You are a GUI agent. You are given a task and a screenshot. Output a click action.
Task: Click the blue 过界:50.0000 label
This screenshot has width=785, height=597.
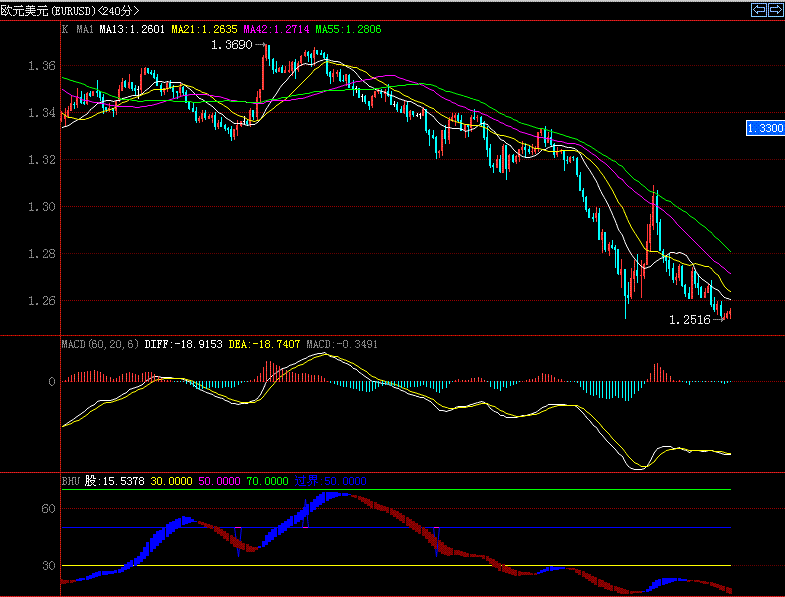(330, 481)
